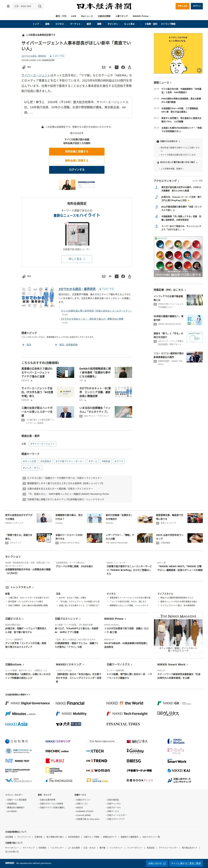Open the NIKKEI KAI logo link
The image size is (208, 868).
coord(179,771)
